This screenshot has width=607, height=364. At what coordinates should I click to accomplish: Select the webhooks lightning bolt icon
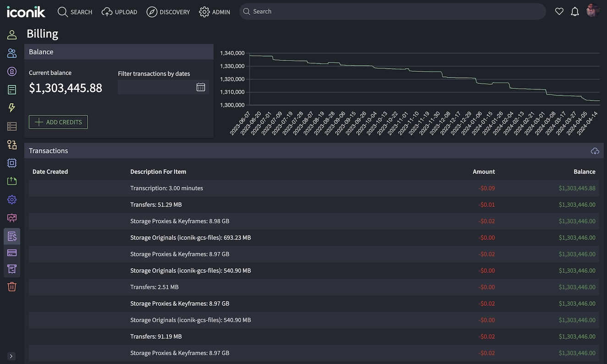[x=11, y=108]
